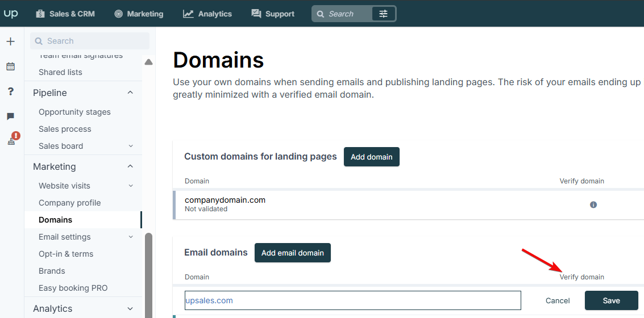Click the 'Not validated' status text
The width and height of the screenshot is (644, 318).
point(206,209)
